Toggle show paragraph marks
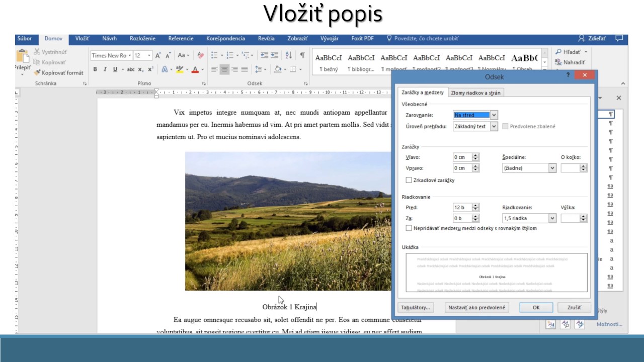The height and width of the screenshot is (362, 644). (302, 55)
